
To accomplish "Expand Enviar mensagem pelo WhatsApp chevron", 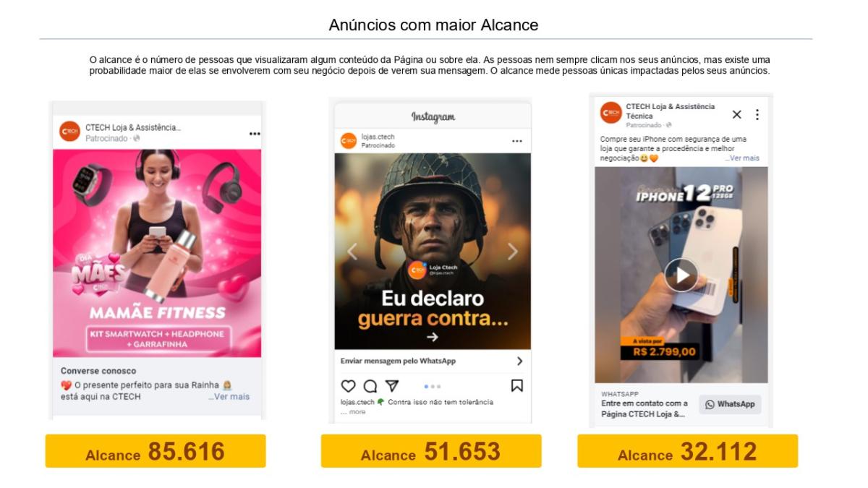I will point(519,361).
